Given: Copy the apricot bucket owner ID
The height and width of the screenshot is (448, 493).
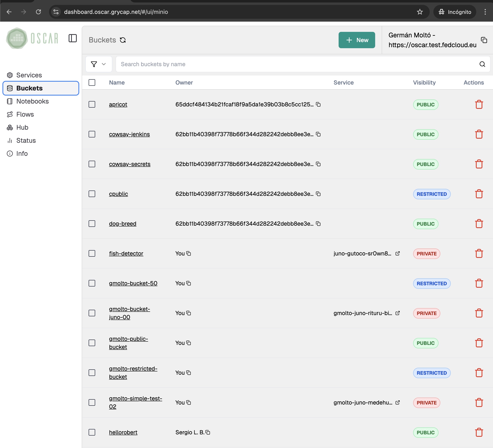Looking at the screenshot, I should tap(318, 104).
